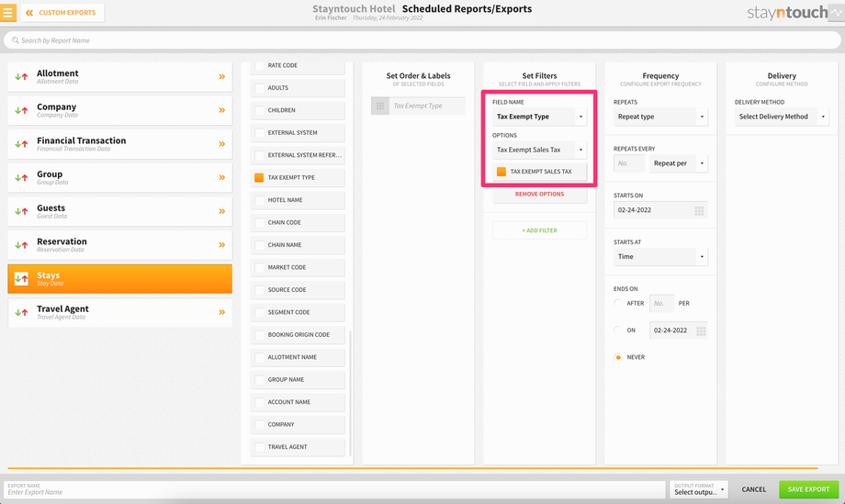The width and height of the screenshot is (845, 504).
Task: Check the External System field
Action: pyautogui.click(x=259, y=132)
